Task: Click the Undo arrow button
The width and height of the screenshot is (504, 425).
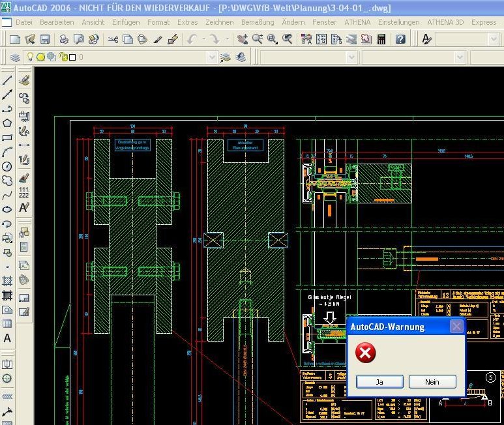Action: [192, 39]
